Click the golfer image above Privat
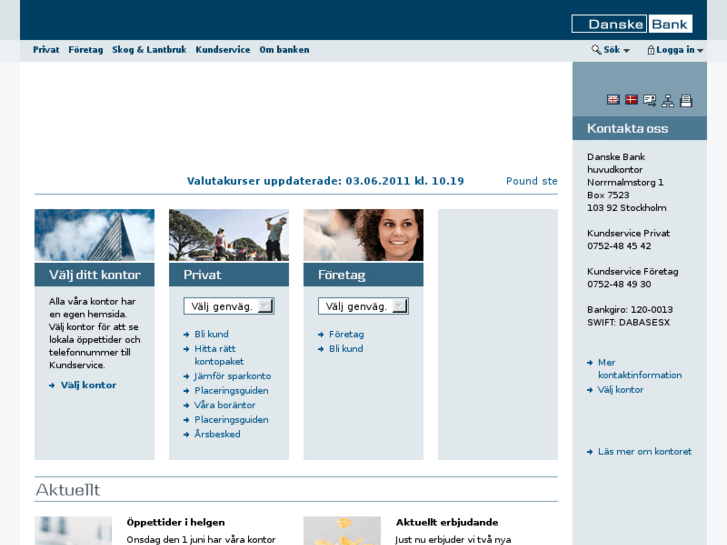Viewport: 727px width, 545px height. (229, 235)
